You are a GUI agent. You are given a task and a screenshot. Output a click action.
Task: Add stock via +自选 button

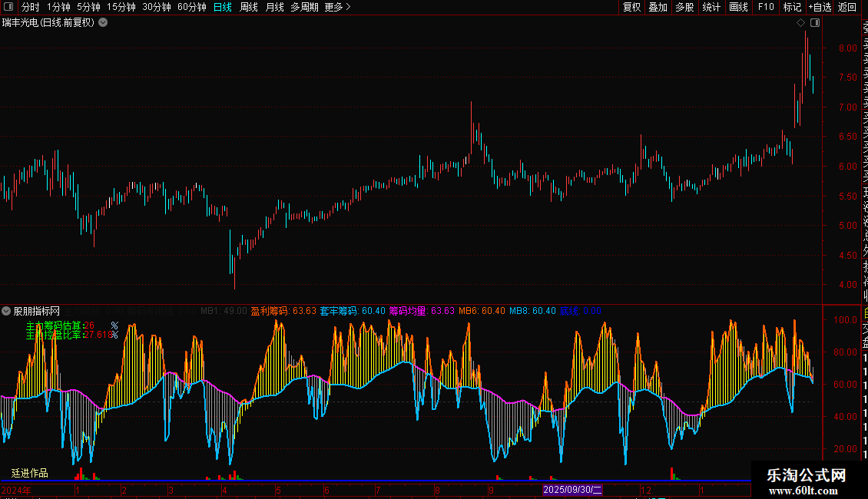coord(819,7)
